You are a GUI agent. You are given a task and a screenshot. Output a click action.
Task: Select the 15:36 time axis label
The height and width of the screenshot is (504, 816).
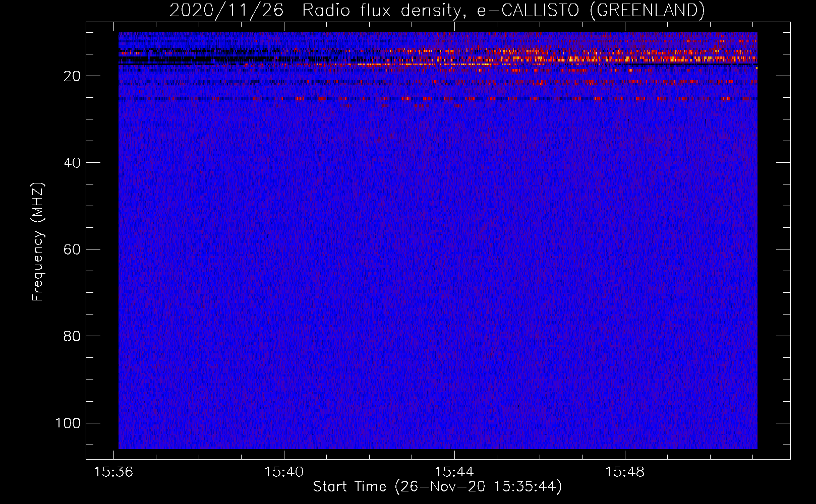click(x=113, y=472)
